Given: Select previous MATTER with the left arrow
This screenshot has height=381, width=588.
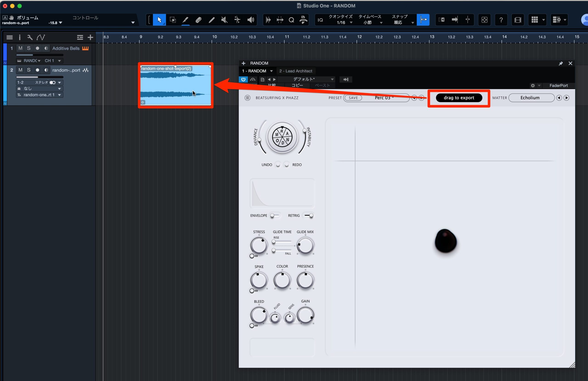Looking at the screenshot, I should tap(559, 98).
